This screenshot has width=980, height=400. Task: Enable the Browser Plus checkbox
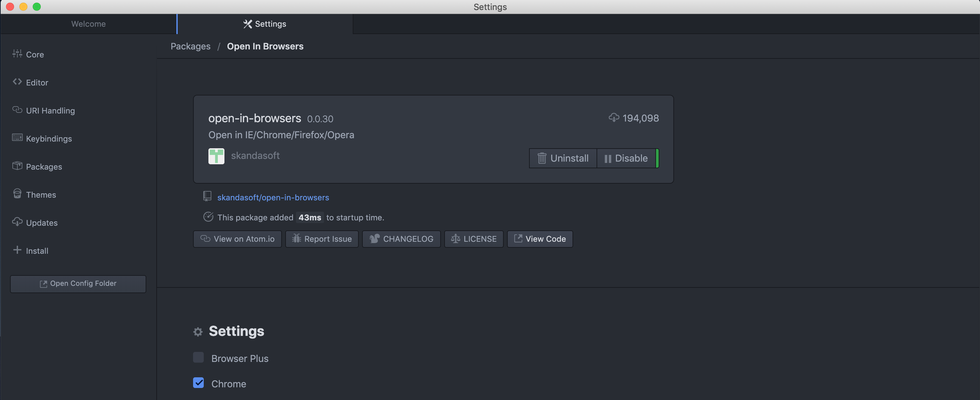coord(198,357)
